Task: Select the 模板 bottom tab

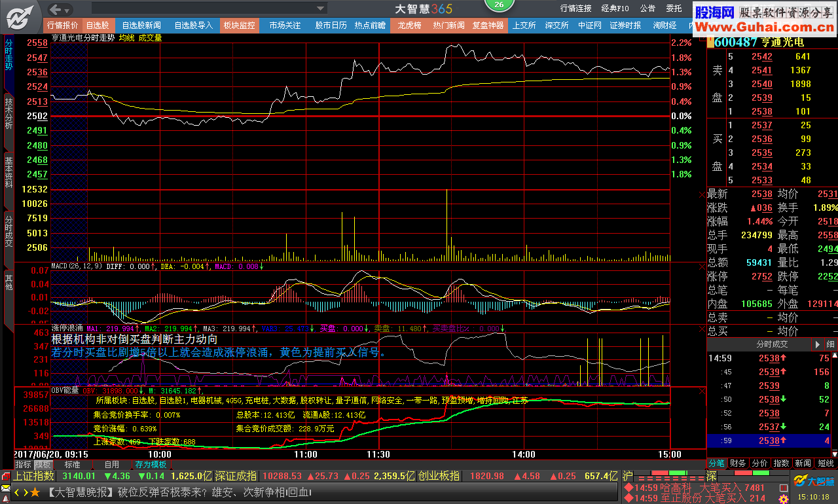Action: 43,465
